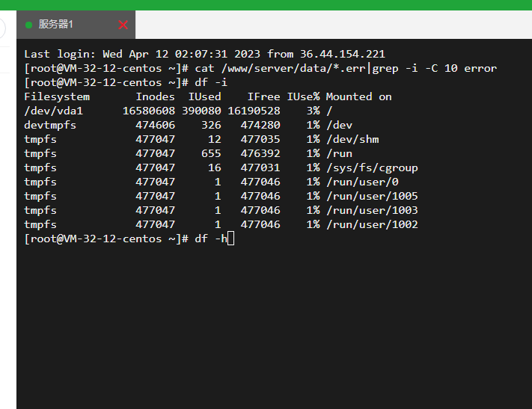Click the /dev/shm mount path
Image resolution: width=532 pixels, height=409 pixels.
pos(352,139)
